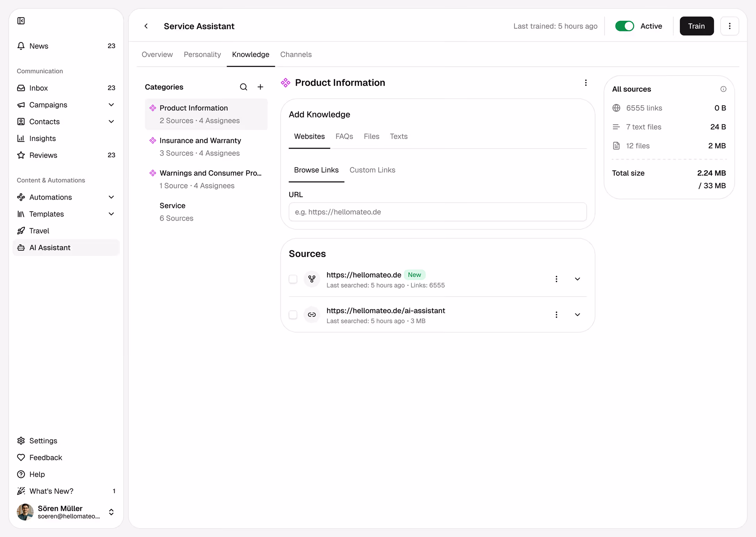This screenshot has height=537, width=756.
Task: Open the user account switcher chevron
Action: pos(111,512)
